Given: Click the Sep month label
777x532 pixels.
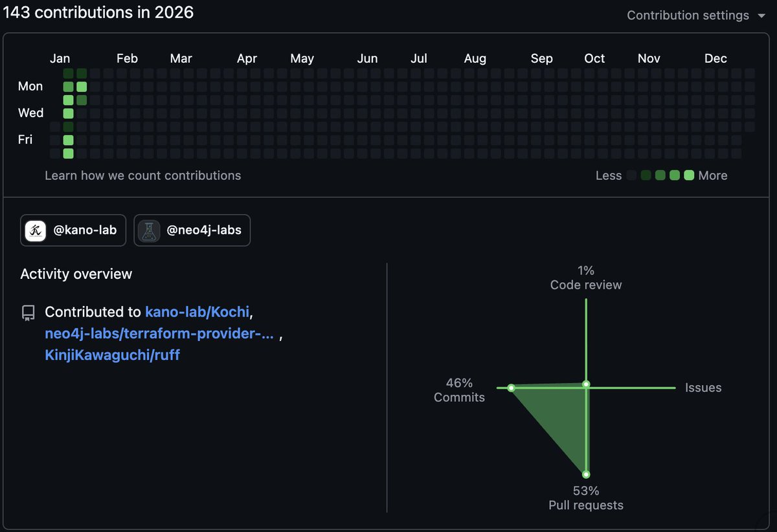Looking at the screenshot, I should [x=541, y=58].
